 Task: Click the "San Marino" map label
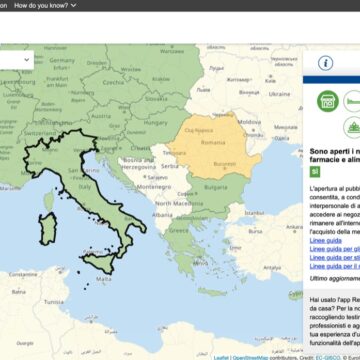[84, 170]
